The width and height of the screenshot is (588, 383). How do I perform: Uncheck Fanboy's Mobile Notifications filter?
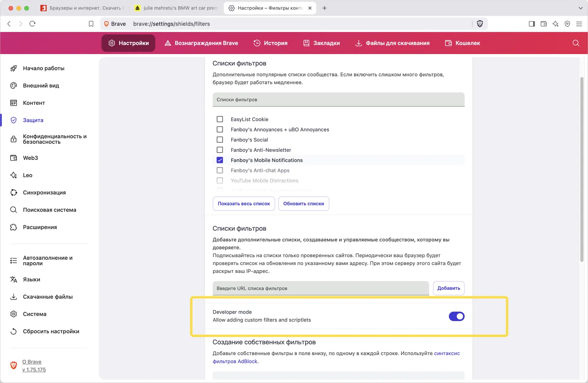tap(220, 160)
